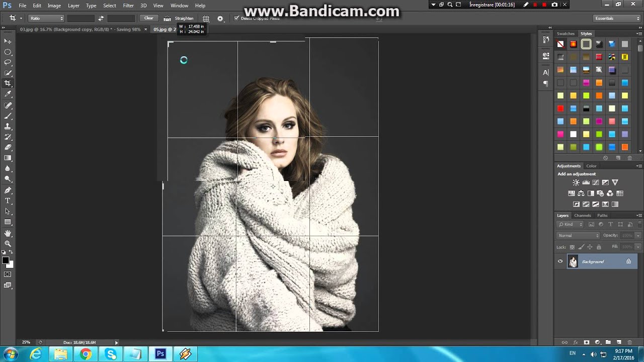Select the Rectangle shape tool

tap(8, 222)
